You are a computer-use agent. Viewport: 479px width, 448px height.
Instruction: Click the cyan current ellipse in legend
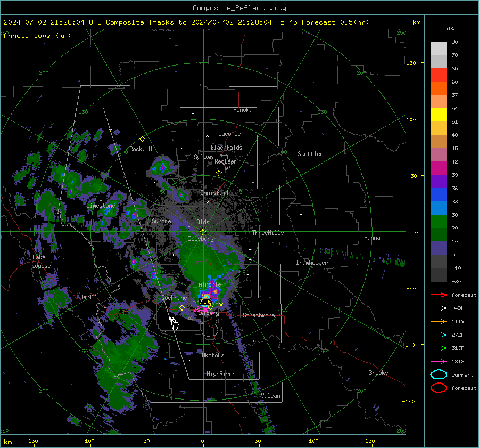pos(439,374)
